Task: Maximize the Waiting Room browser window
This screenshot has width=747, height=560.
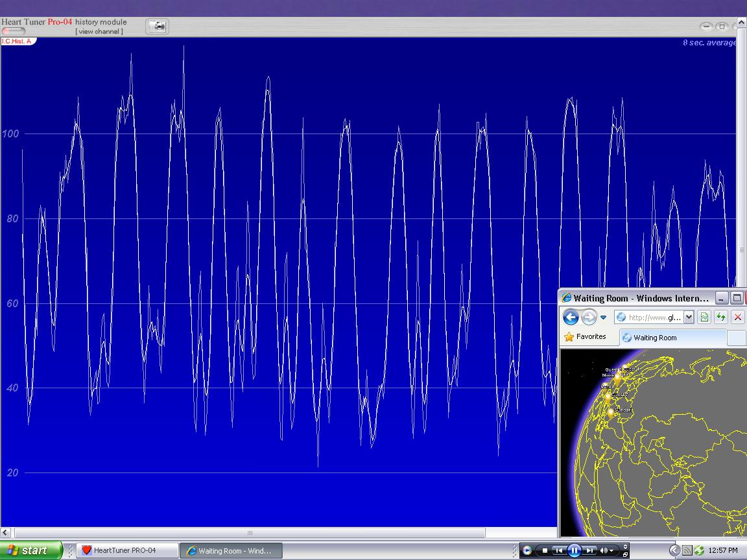Action: pos(737,298)
